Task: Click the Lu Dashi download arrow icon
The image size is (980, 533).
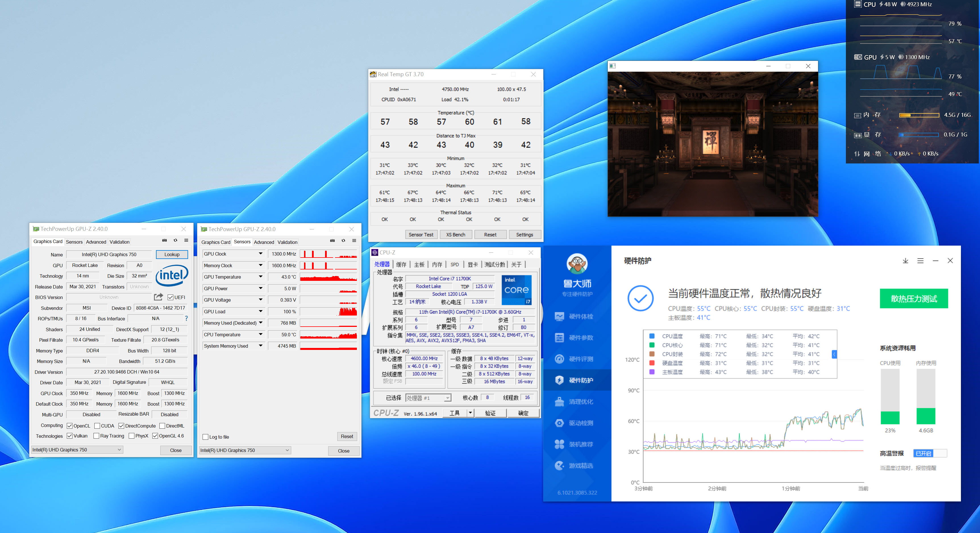Action: [905, 261]
